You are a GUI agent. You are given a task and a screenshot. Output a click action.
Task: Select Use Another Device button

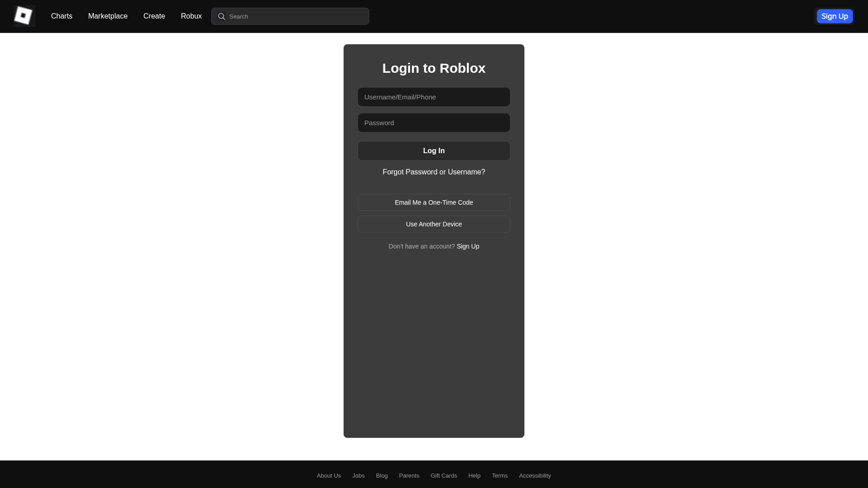(434, 224)
